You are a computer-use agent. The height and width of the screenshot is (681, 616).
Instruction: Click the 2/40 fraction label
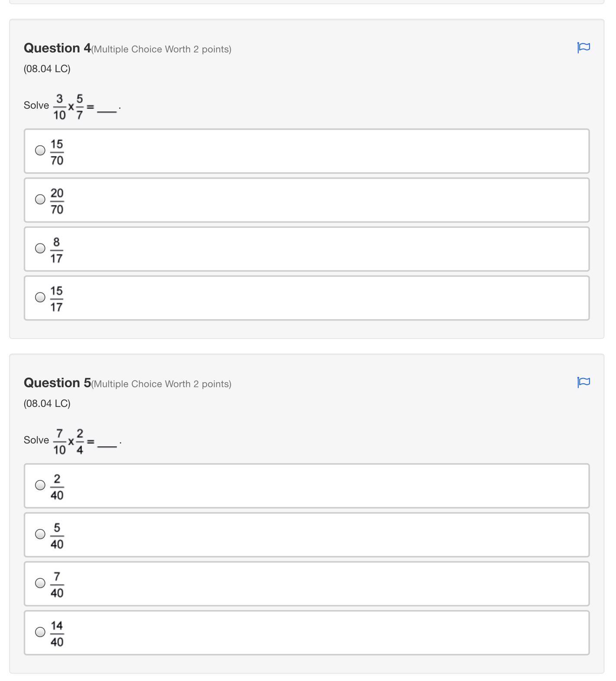[57, 486]
